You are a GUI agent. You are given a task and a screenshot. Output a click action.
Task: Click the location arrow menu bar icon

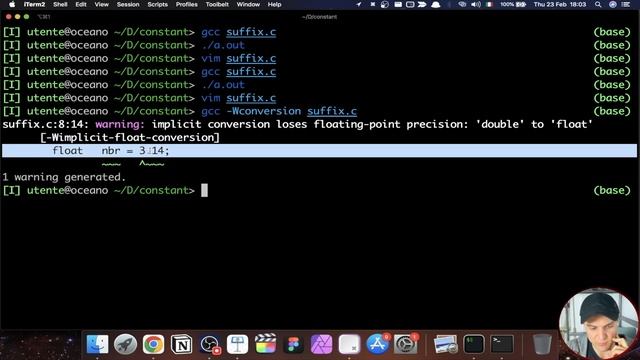(x=358, y=4)
